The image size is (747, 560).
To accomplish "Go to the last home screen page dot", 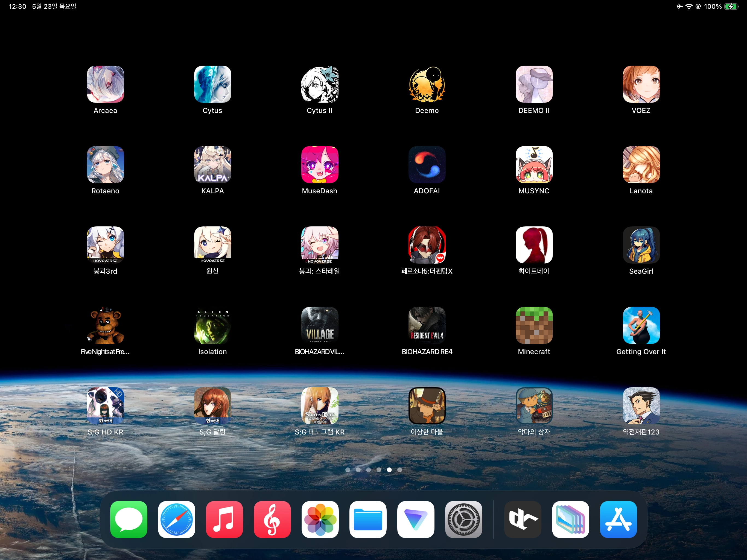I will [400, 470].
